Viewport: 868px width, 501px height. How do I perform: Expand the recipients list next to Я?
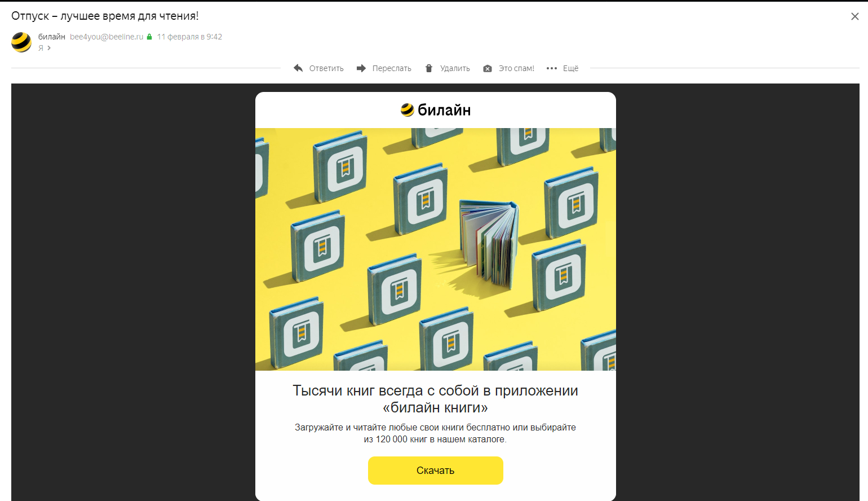[49, 48]
